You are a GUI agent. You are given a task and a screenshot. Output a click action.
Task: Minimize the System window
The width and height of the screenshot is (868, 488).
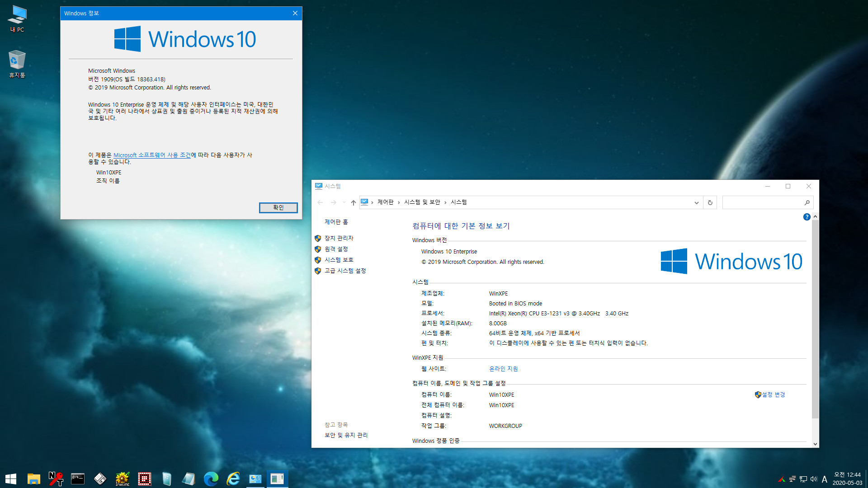coord(767,186)
